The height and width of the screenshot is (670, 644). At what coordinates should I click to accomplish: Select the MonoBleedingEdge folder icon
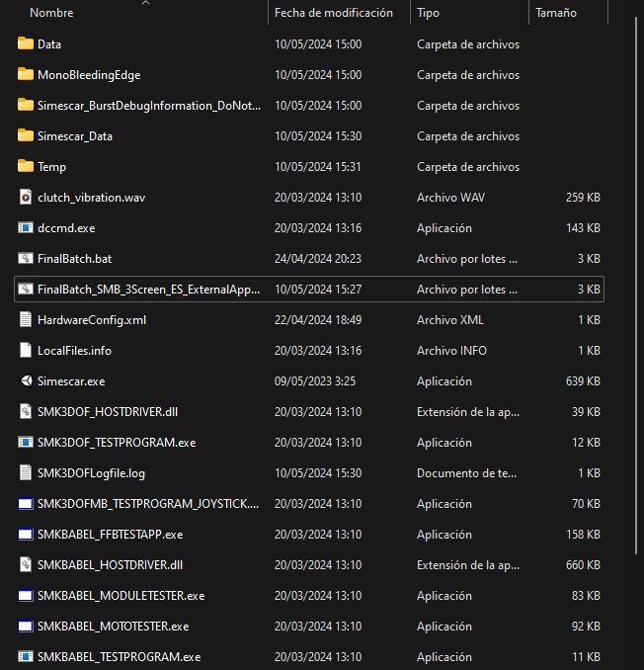(26, 74)
